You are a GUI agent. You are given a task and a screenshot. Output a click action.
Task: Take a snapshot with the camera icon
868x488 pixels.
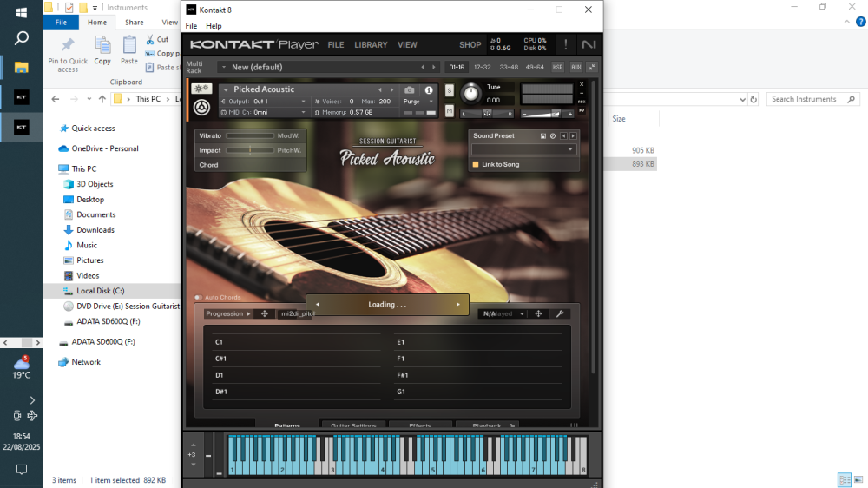point(409,89)
